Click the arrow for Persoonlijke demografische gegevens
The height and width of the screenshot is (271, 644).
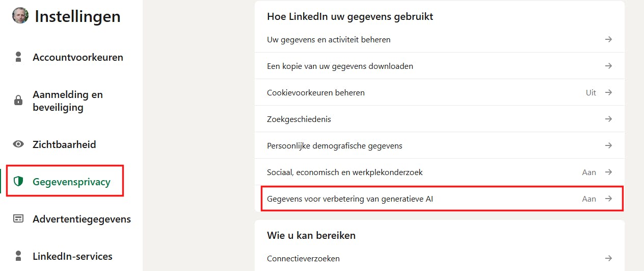pos(608,145)
